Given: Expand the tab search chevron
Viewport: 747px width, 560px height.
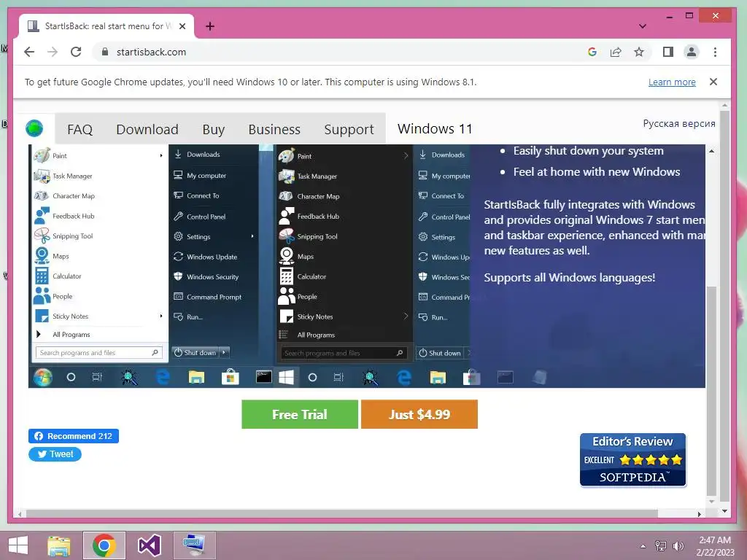Looking at the screenshot, I should 642,26.
